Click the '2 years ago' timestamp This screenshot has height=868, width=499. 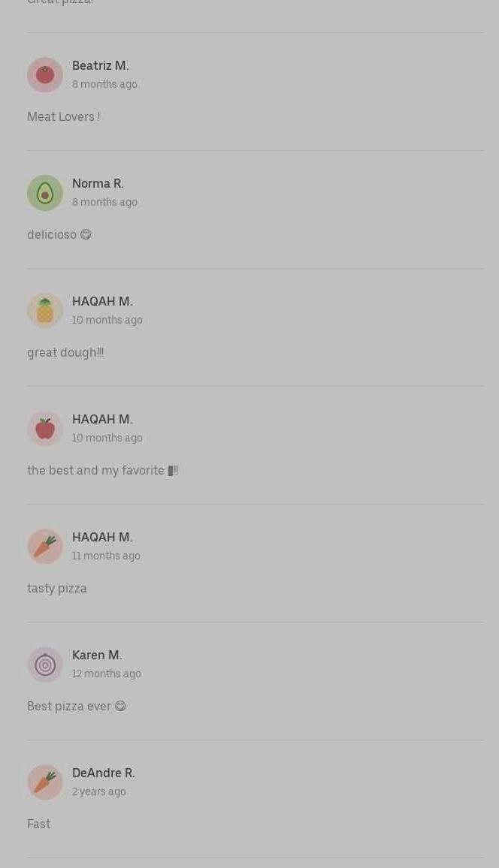[x=99, y=791]
